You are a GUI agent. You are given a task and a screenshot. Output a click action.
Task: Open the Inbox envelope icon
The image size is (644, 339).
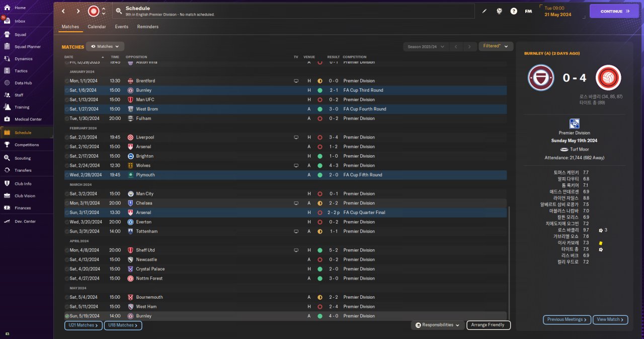tap(7, 21)
